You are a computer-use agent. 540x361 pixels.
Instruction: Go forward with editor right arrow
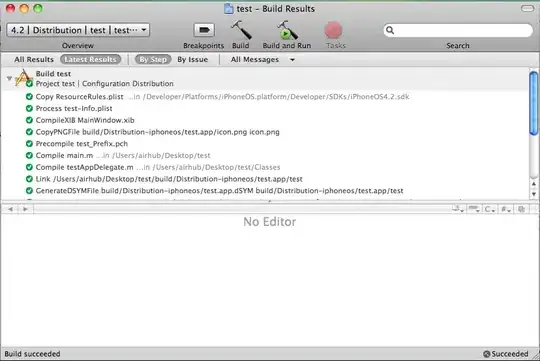click(25, 209)
